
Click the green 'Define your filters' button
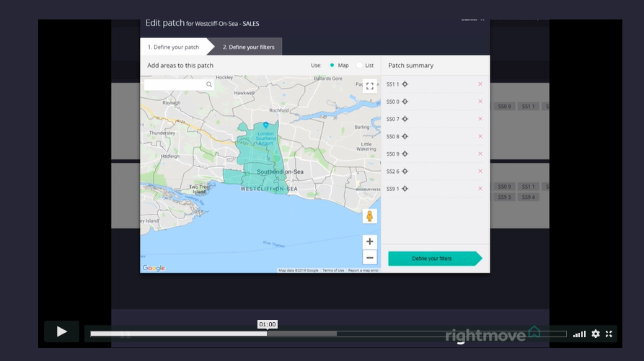(435, 259)
